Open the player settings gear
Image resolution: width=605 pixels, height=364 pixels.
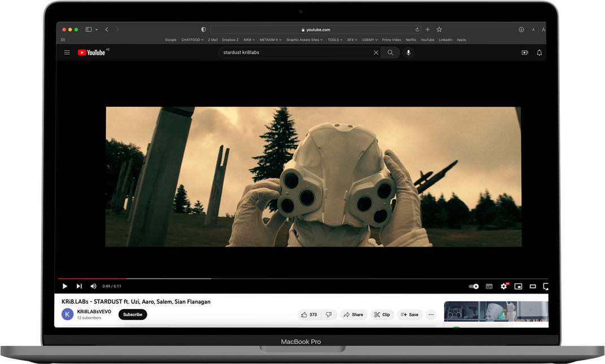(503, 286)
